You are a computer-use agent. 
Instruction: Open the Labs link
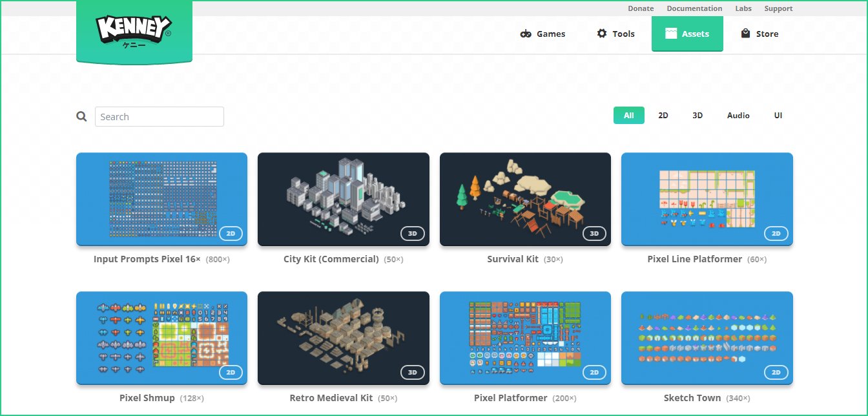point(743,8)
